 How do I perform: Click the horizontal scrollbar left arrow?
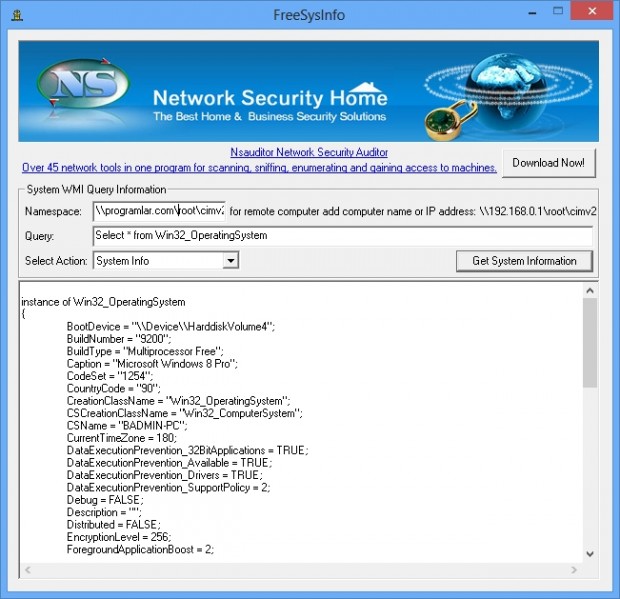[x=28, y=570]
